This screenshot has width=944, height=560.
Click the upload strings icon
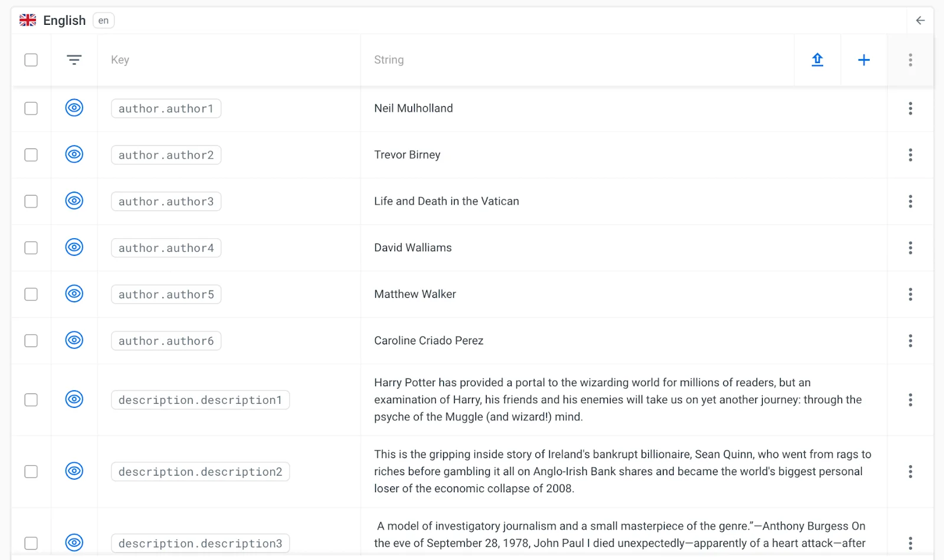click(x=817, y=60)
